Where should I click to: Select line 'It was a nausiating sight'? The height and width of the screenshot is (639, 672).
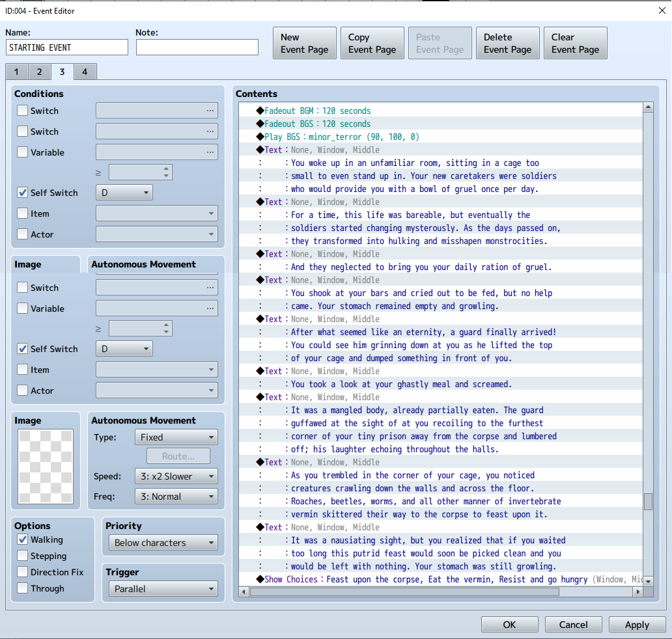441,541
